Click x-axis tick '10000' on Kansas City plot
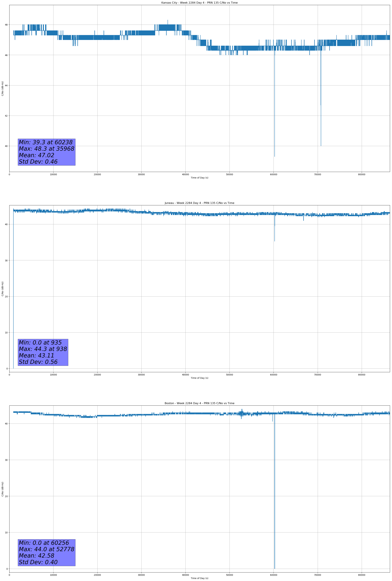This screenshot has height=581, width=392. pos(53,175)
